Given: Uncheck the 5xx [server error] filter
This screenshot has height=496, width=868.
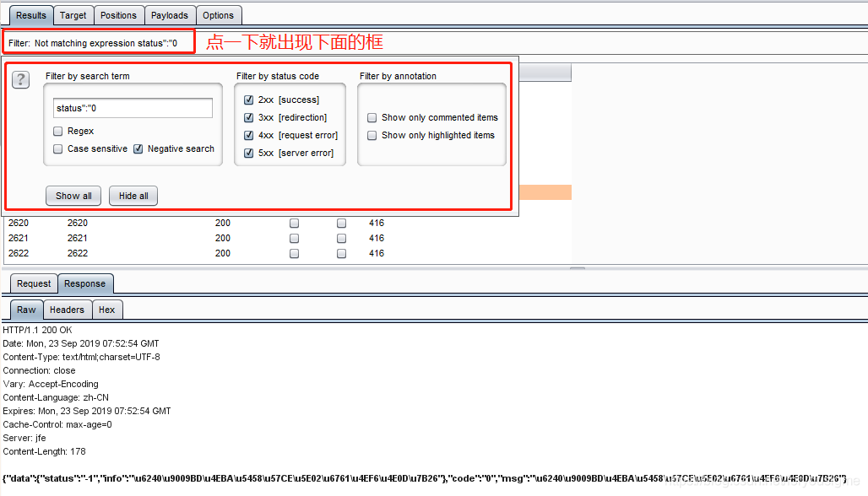Looking at the screenshot, I should [x=248, y=154].
